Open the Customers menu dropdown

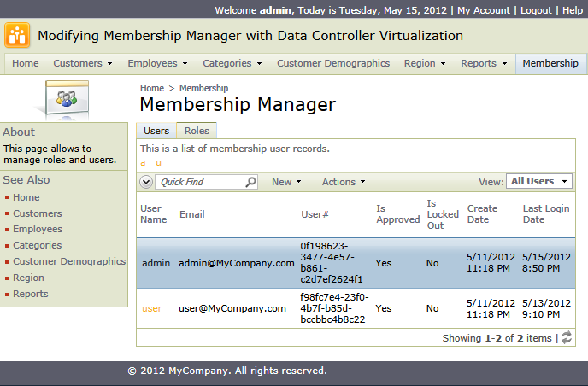pos(83,63)
